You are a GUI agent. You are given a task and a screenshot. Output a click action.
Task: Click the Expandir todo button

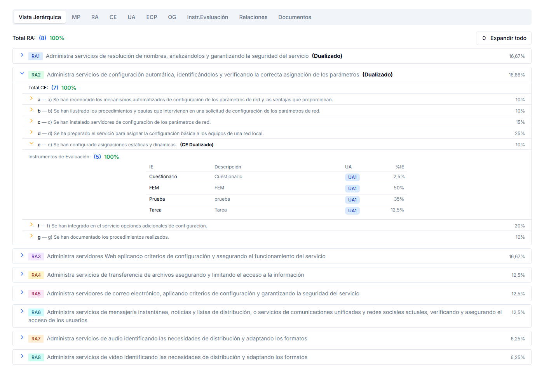[x=504, y=38]
